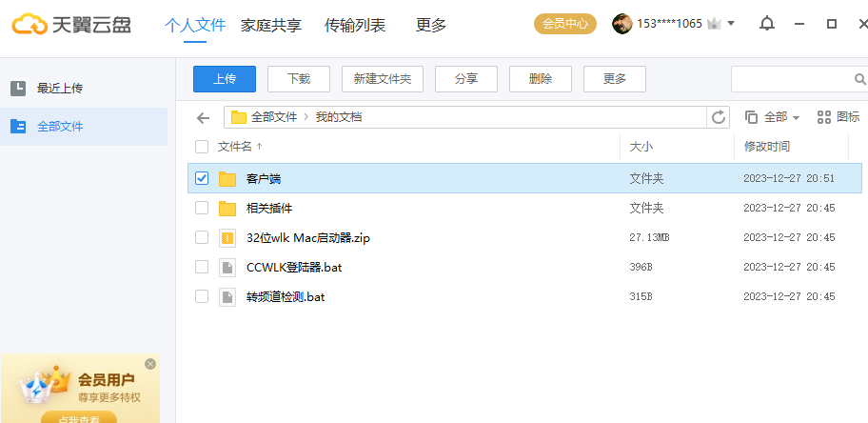The height and width of the screenshot is (423, 868).
Task: Click the 相关插件 folder icon
Action: (227, 209)
